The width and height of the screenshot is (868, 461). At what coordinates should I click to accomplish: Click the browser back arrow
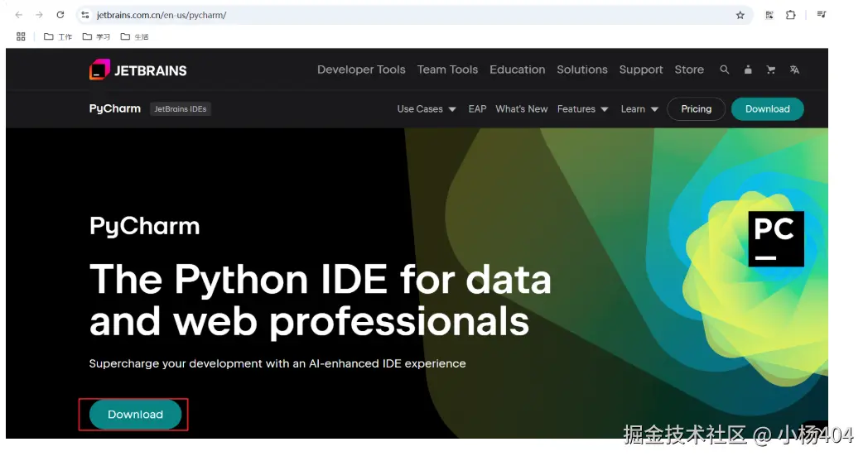coord(19,15)
